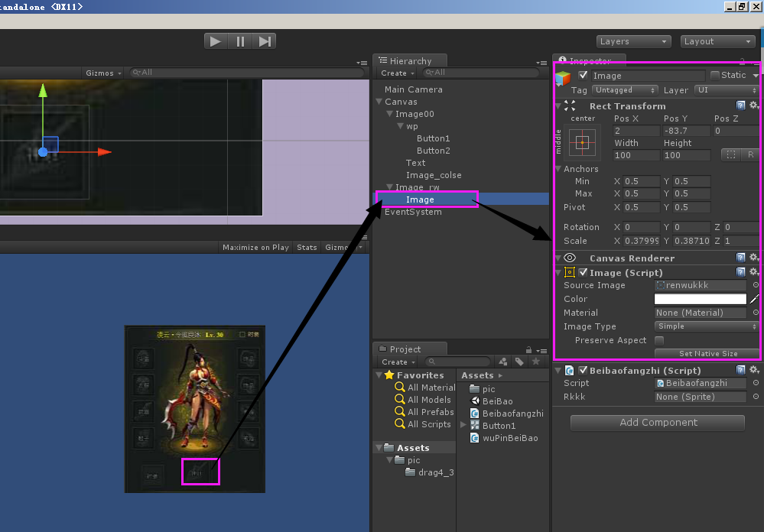The image size is (764, 532).
Task: Collapse the Anchors section
Action: (x=558, y=169)
